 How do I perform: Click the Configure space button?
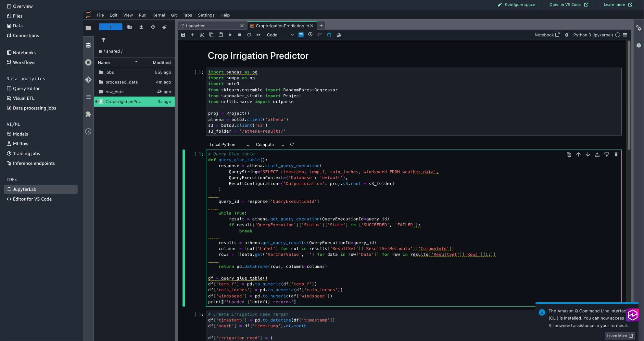click(516, 5)
